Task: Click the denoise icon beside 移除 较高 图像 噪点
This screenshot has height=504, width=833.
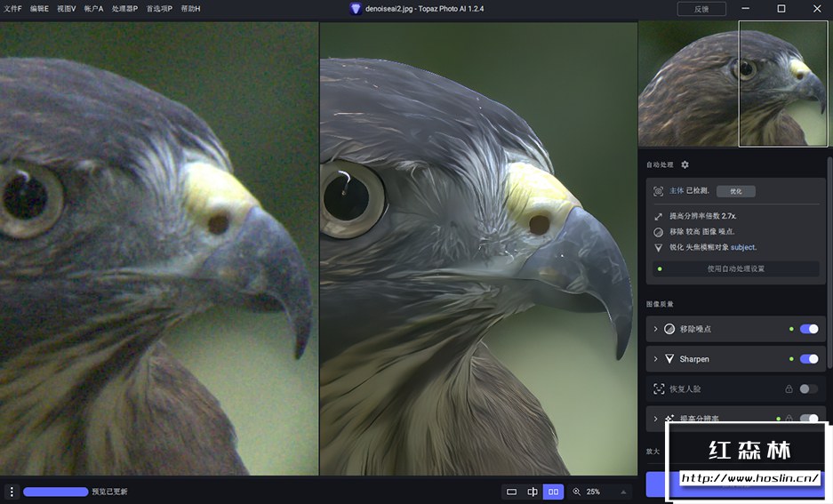Action: click(x=658, y=232)
